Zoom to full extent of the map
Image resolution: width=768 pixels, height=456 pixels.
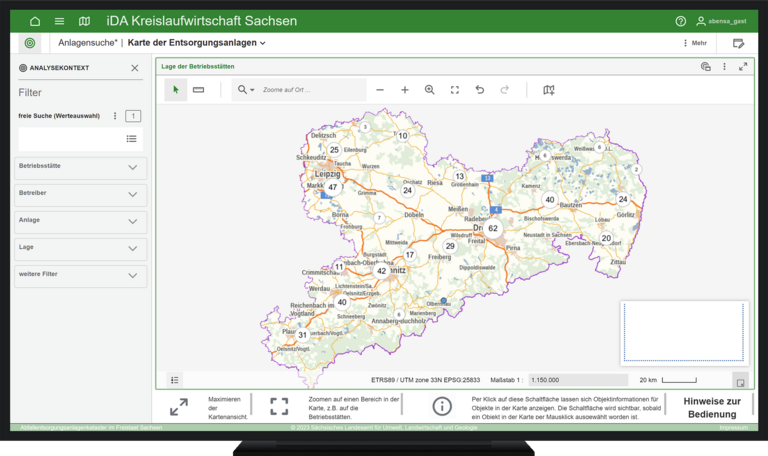click(455, 90)
